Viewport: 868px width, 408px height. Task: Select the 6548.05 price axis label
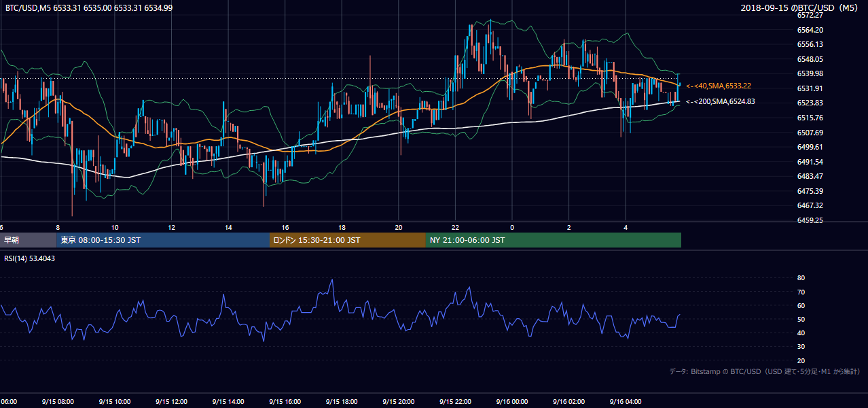click(810, 59)
